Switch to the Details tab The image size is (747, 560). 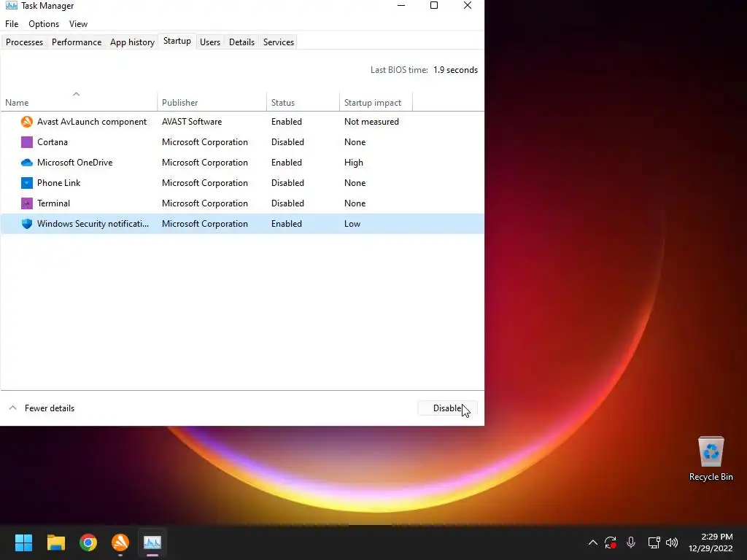click(x=241, y=42)
